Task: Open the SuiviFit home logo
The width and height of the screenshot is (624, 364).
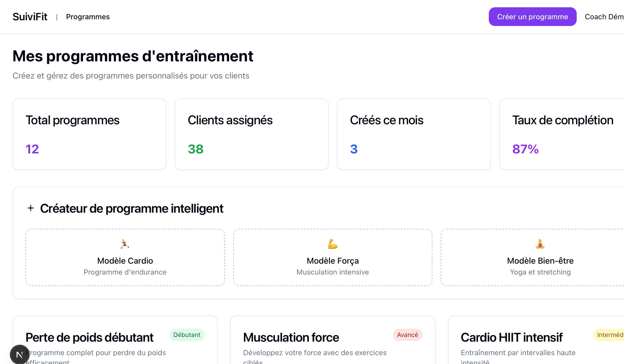Action: tap(30, 17)
